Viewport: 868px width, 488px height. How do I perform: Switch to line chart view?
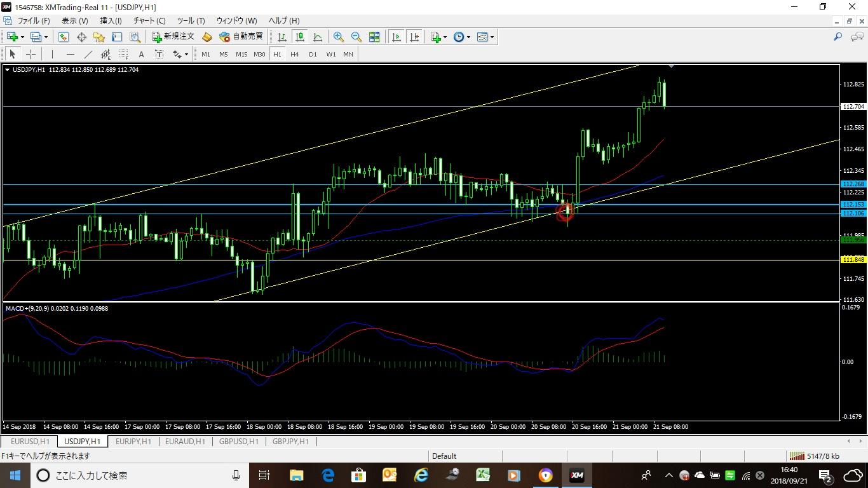click(x=317, y=37)
